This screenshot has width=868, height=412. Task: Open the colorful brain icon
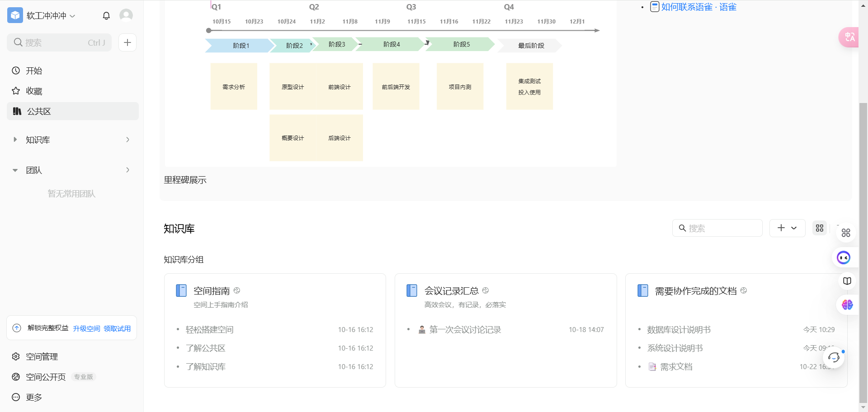847,305
